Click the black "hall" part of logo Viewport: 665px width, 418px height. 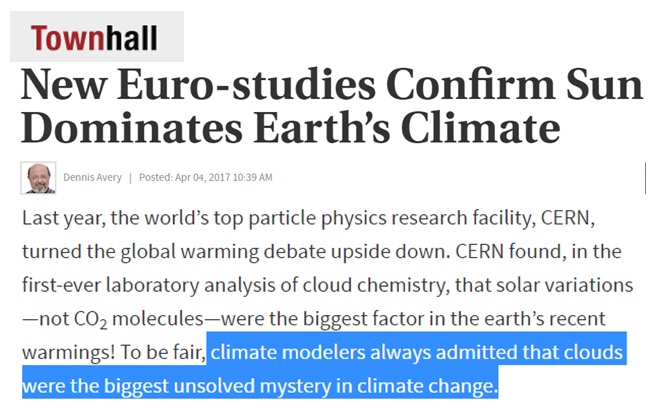click(x=131, y=38)
